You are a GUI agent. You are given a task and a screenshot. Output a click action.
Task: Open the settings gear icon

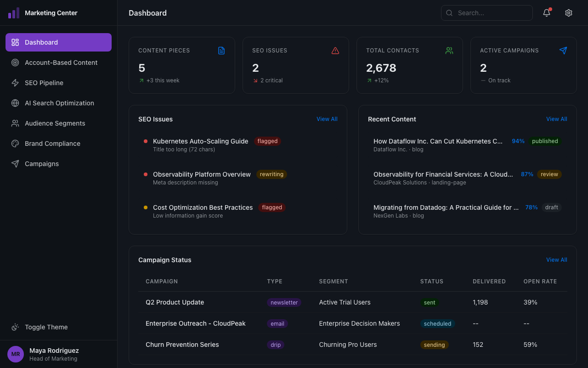[569, 13]
